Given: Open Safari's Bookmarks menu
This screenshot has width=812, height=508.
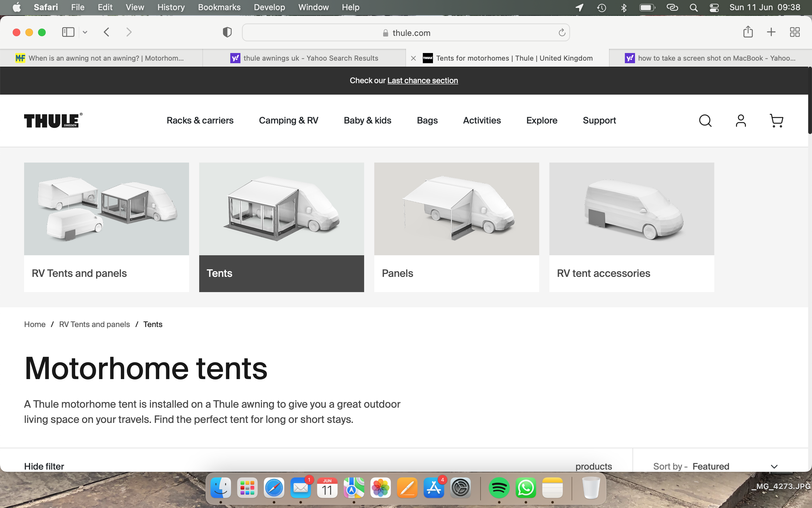Looking at the screenshot, I should (x=219, y=7).
